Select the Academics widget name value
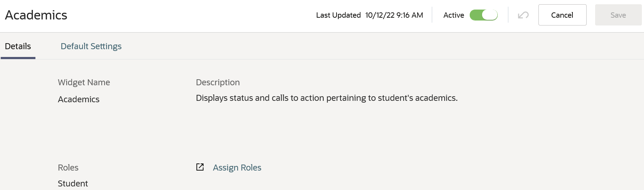This screenshot has height=190, width=644. (79, 99)
